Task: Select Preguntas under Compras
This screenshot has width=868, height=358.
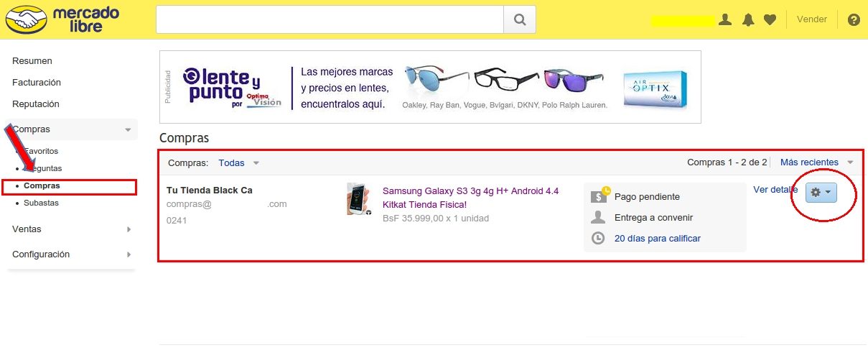Action: coord(43,168)
